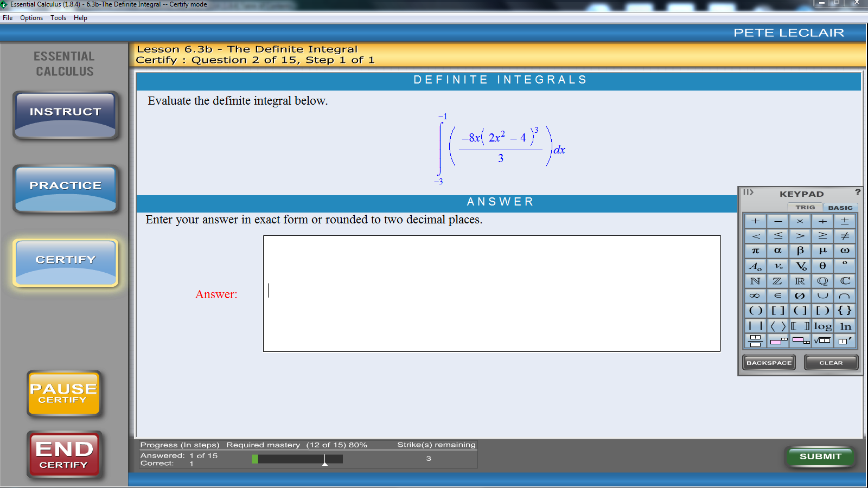Insert the integers symbol ℤ
The image size is (868, 488).
coord(778,281)
